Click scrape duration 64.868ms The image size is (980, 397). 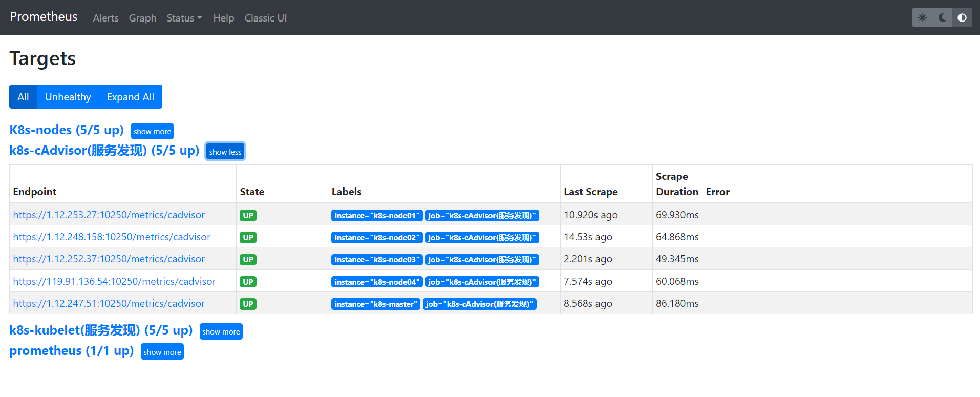[x=677, y=237]
